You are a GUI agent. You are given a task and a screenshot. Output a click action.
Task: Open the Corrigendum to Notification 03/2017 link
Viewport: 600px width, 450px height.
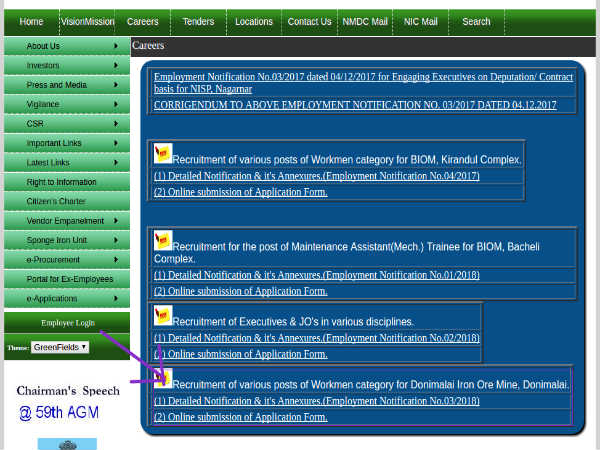(x=355, y=105)
